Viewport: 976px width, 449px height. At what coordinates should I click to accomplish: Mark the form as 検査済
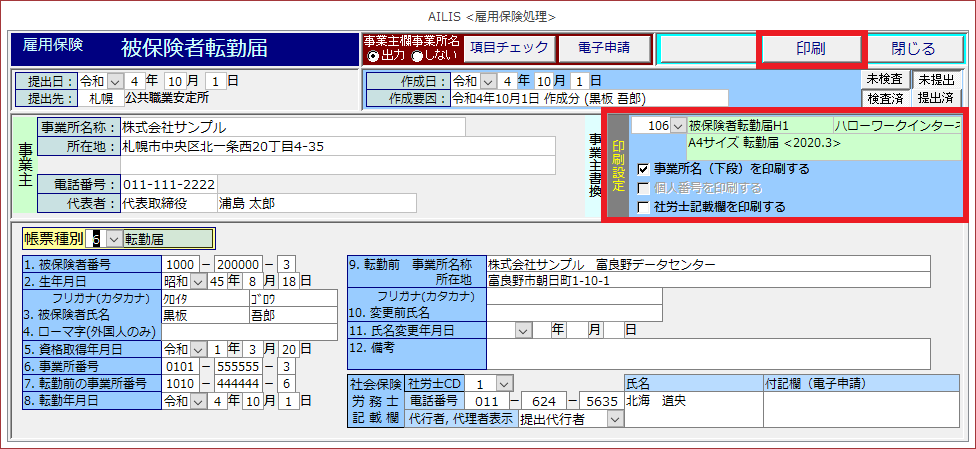click(884, 98)
